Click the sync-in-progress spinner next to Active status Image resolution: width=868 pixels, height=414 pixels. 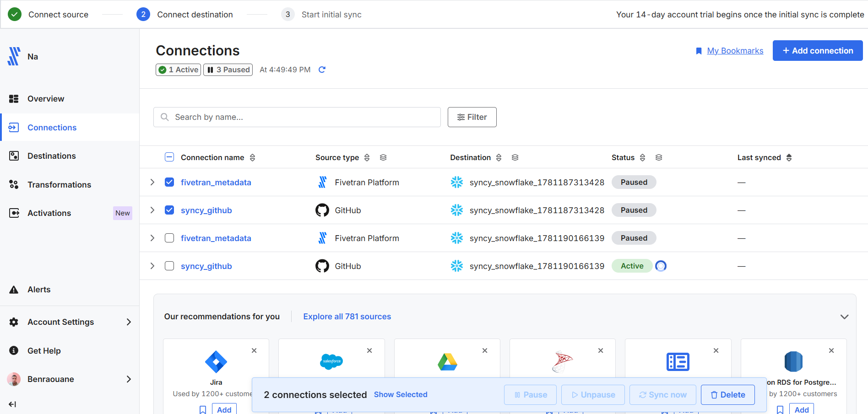coord(661,266)
